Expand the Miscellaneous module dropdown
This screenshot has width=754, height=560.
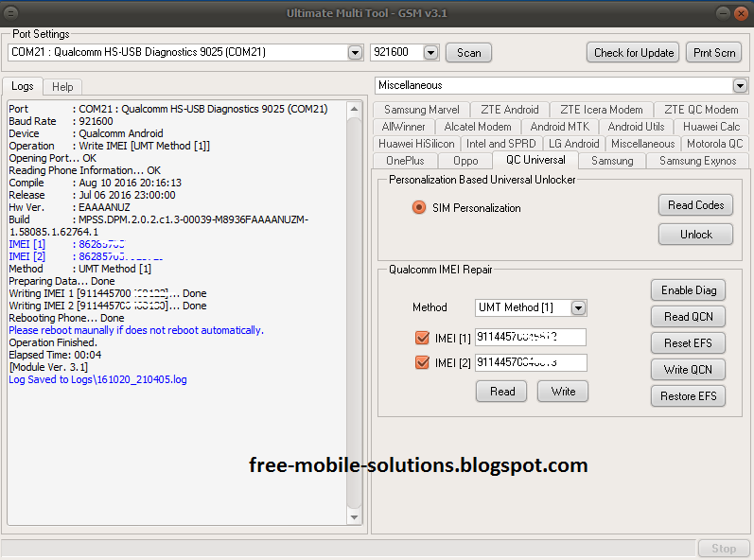click(740, 85)
